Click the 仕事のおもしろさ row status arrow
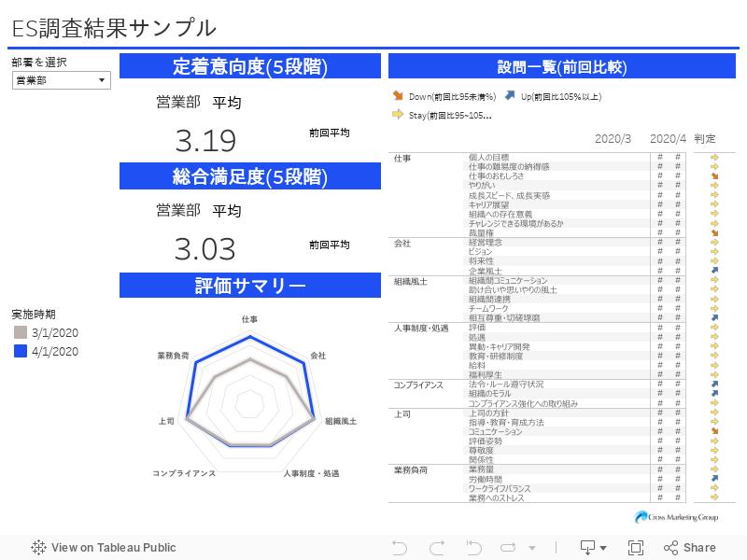747x560 pixels. click(x=714, y=175)
